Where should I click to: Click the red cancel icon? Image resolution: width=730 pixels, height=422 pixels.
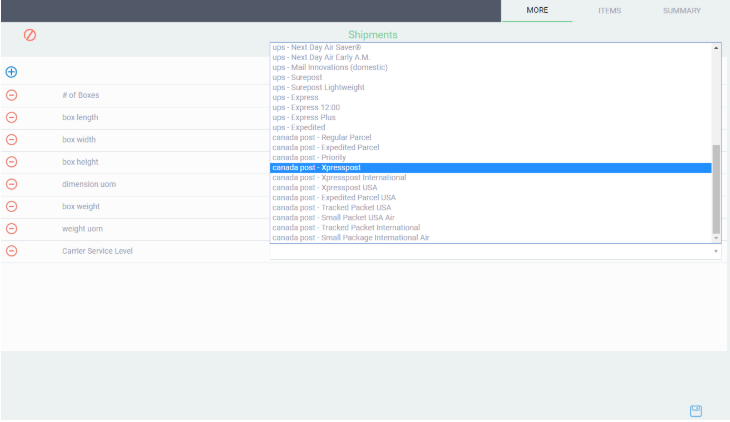click(30, 35)
